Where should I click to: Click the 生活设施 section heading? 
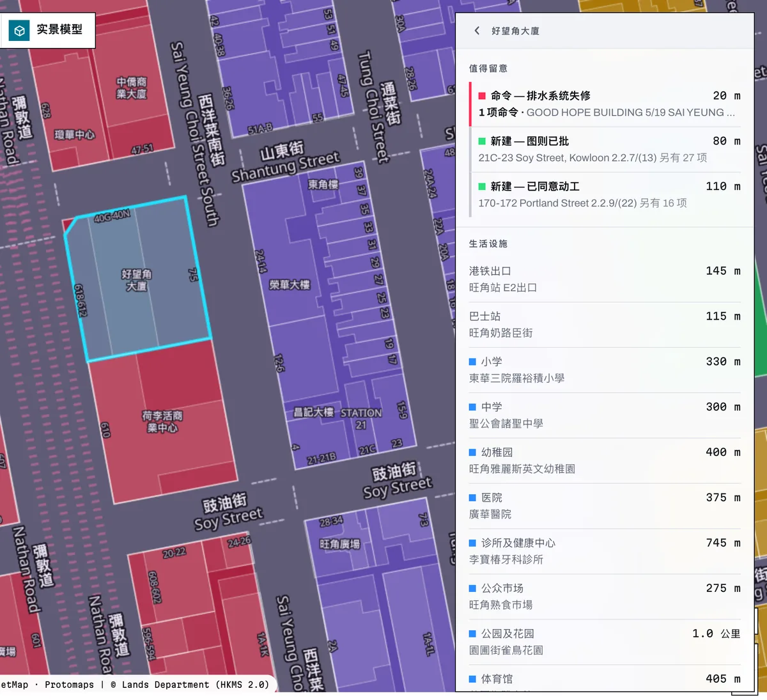pos(488,244)
